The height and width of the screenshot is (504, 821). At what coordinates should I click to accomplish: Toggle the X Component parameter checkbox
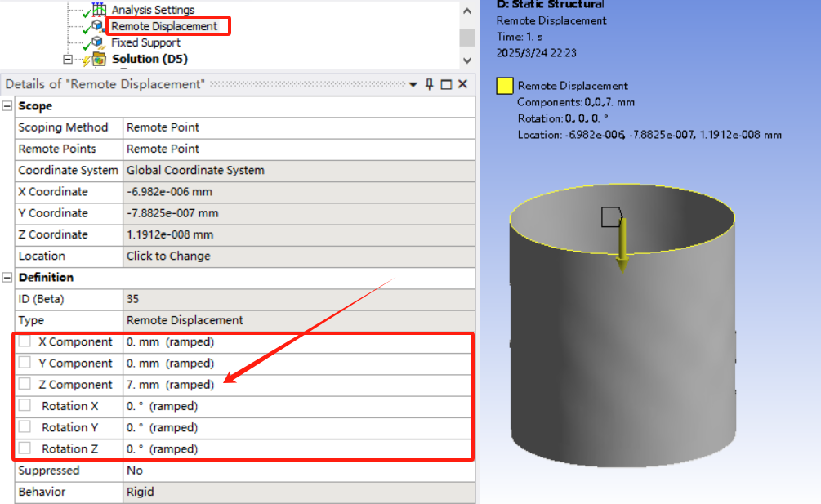pos(25,341)
